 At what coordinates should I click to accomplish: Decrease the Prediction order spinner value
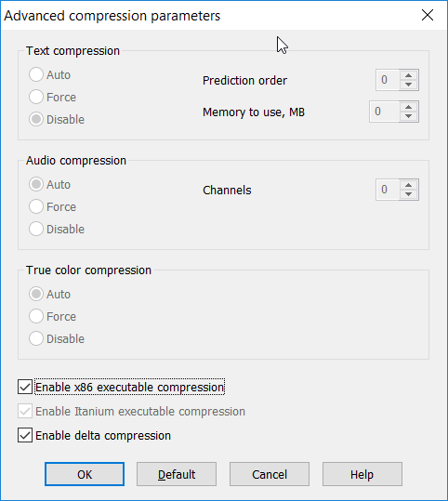[x=408, y=85]
